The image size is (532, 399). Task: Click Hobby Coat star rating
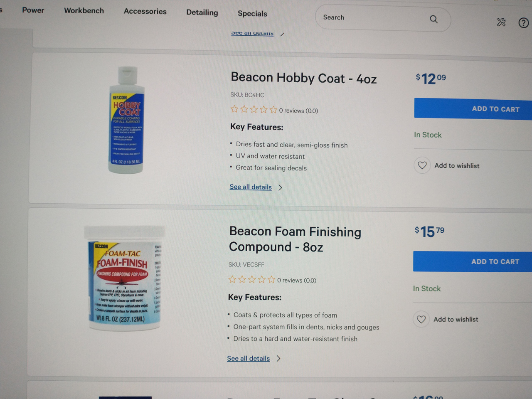point(254,110)
